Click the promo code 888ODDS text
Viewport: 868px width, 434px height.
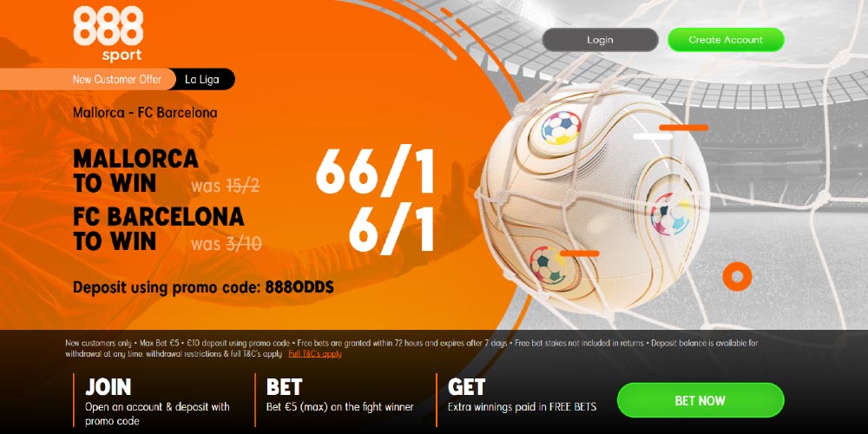coord(299,287)
